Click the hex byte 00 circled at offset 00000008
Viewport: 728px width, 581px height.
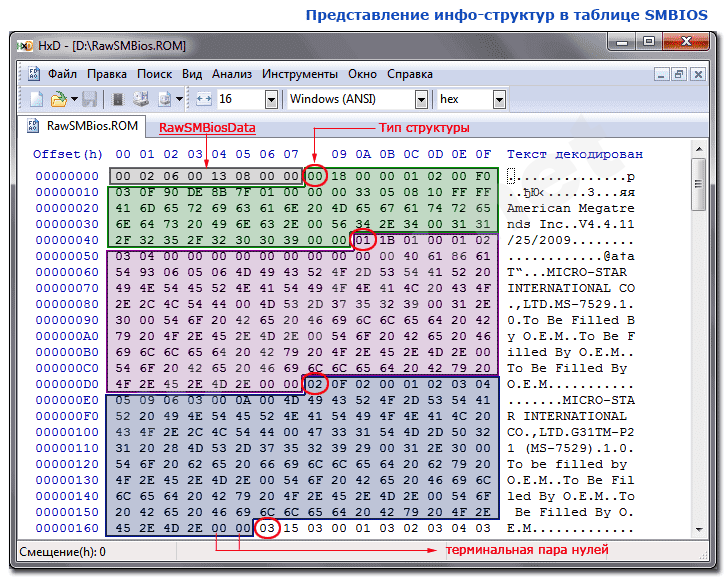coord(315,174)
